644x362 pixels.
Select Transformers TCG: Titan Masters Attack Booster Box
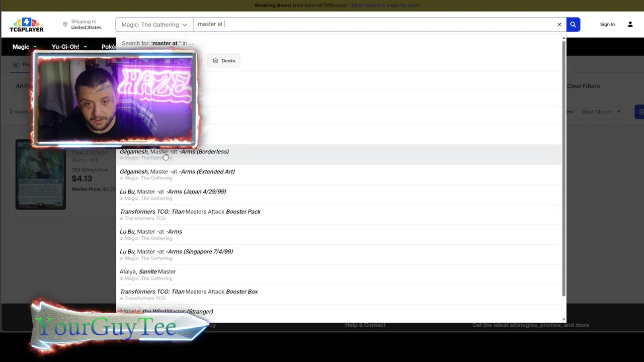pos(339,295)
